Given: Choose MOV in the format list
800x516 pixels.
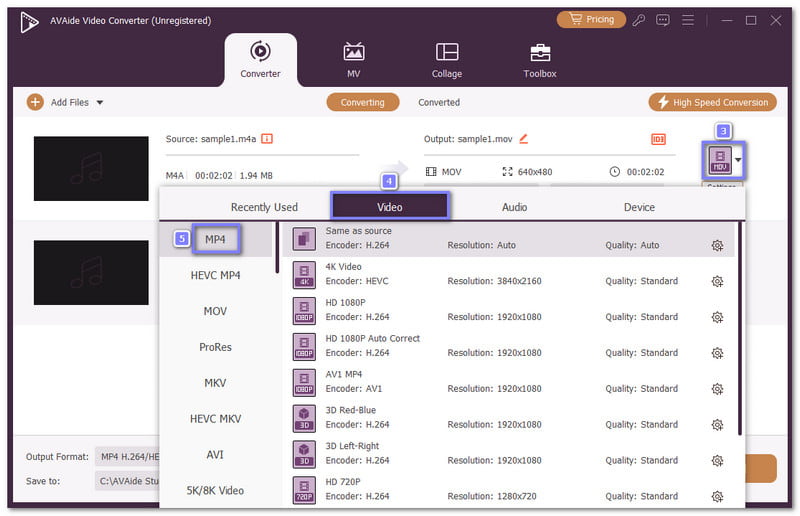Looking at the screenshot, I should click(x=215, y=311).
